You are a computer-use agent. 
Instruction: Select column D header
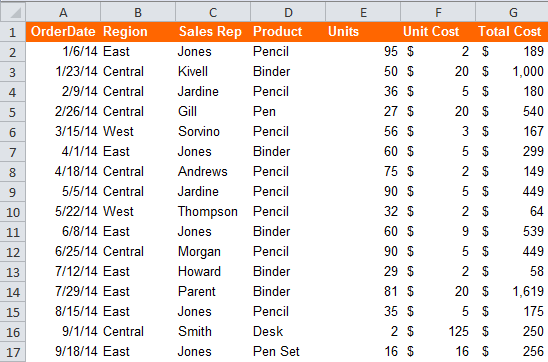point(288,12)
